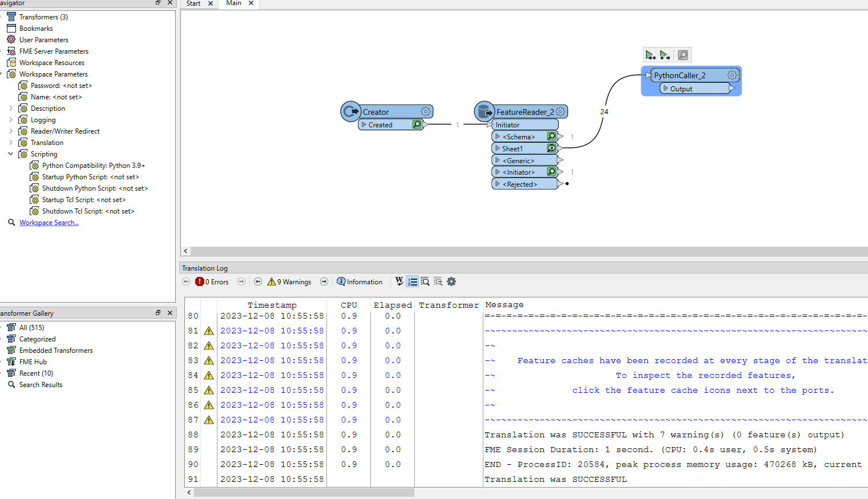Select Password <not set> parameter
Image resolution: width=868 pixels, height=499 pixels.
[x=61, y=86]
